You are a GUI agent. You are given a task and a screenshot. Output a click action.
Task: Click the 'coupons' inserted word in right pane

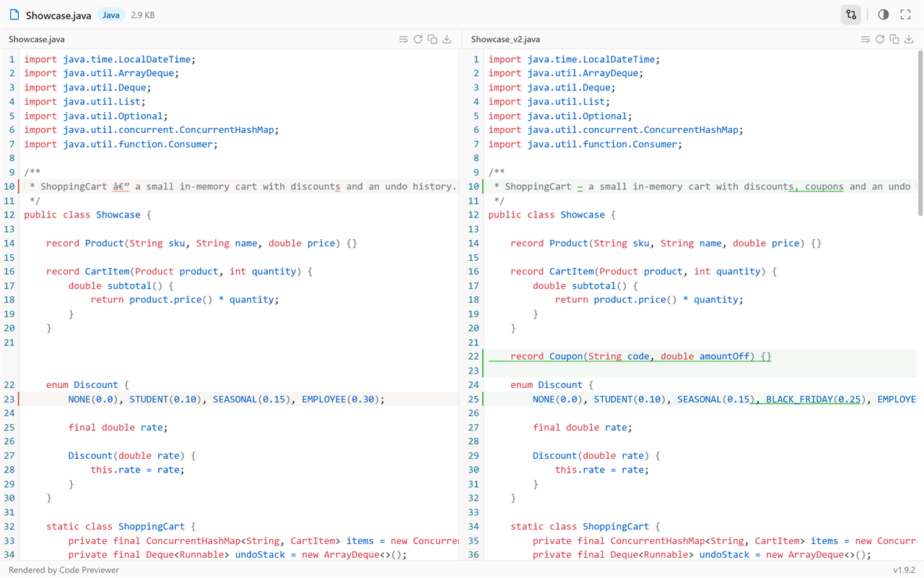824,186
